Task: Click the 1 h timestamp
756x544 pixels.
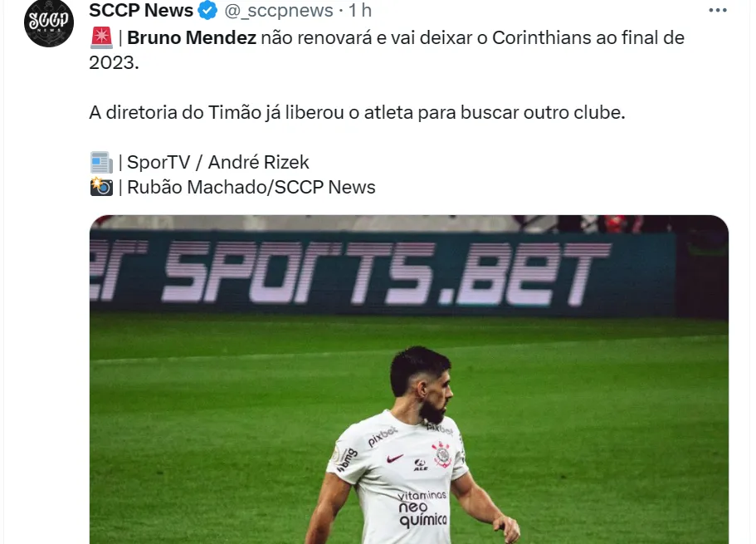Action: point(360,10)
